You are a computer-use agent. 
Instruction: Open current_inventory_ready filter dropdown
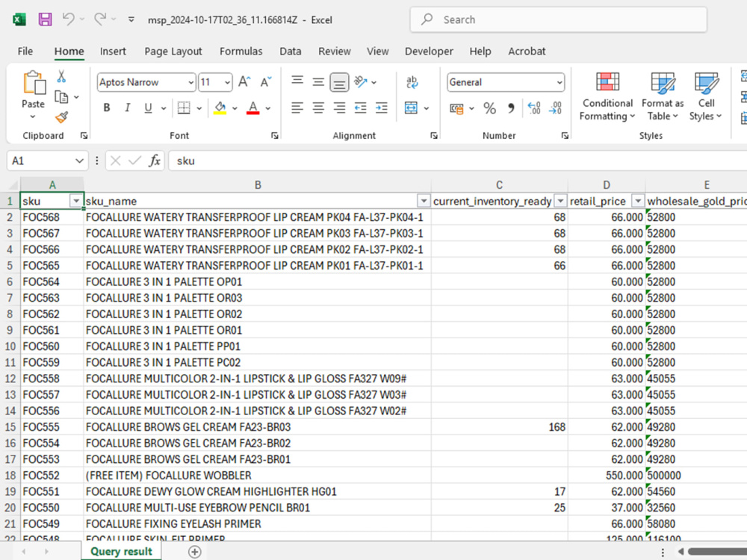[561, 201]
